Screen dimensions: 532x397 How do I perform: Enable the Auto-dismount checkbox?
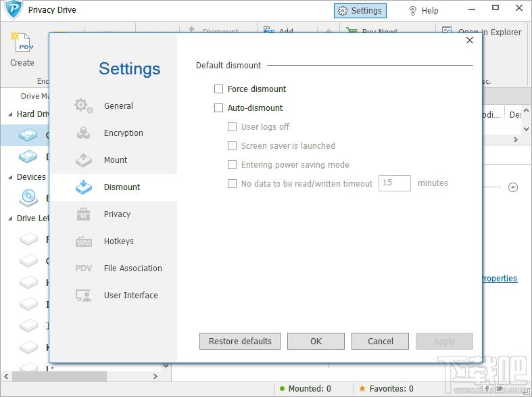(218, 108)
